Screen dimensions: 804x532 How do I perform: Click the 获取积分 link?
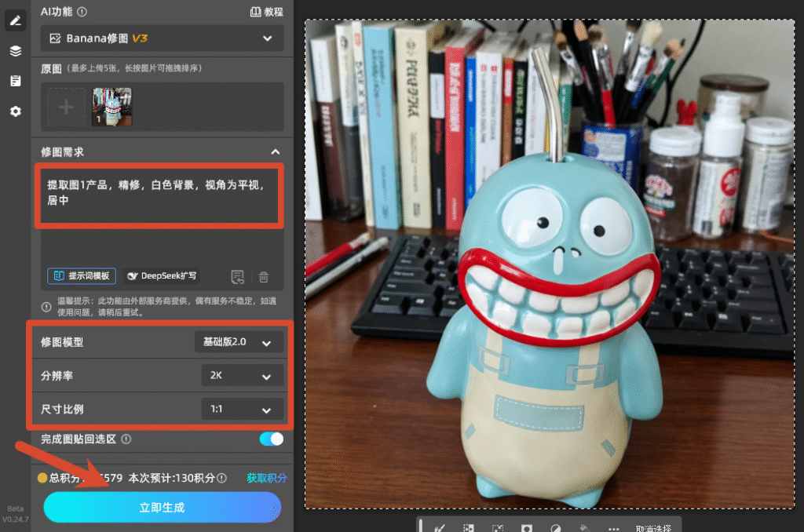click(x=267, y=478)
